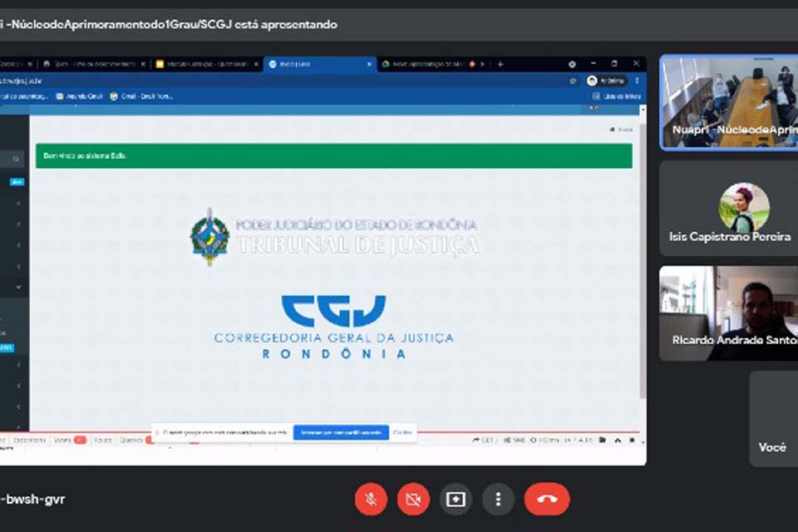
Task: Mute the microphone in Meet
Action: 371,499
